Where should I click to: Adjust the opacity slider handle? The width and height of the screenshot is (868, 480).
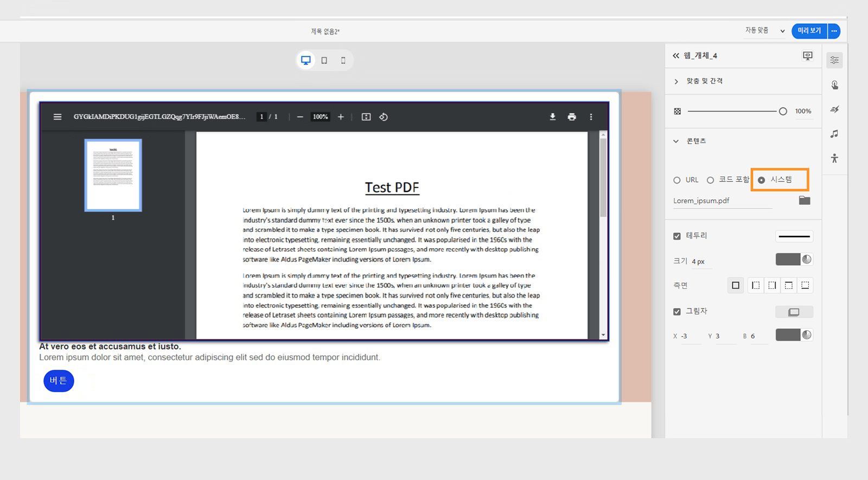(x=782, y=111)
